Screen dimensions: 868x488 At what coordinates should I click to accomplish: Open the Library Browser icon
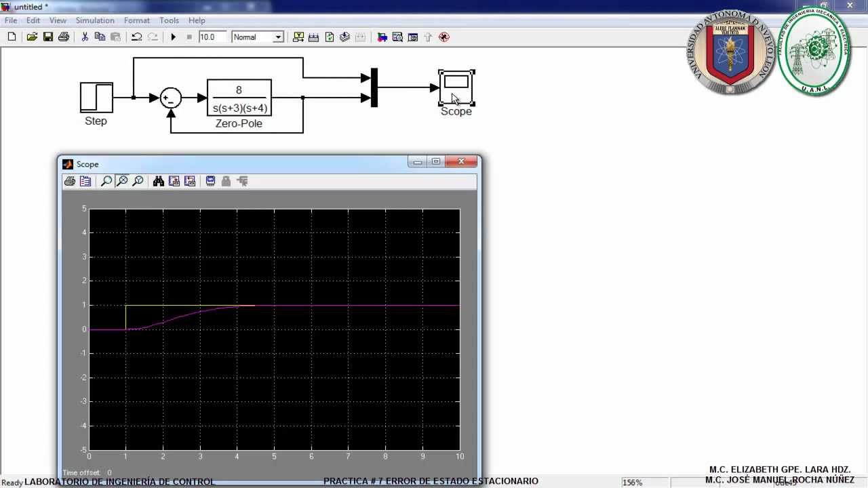point(382,37)
